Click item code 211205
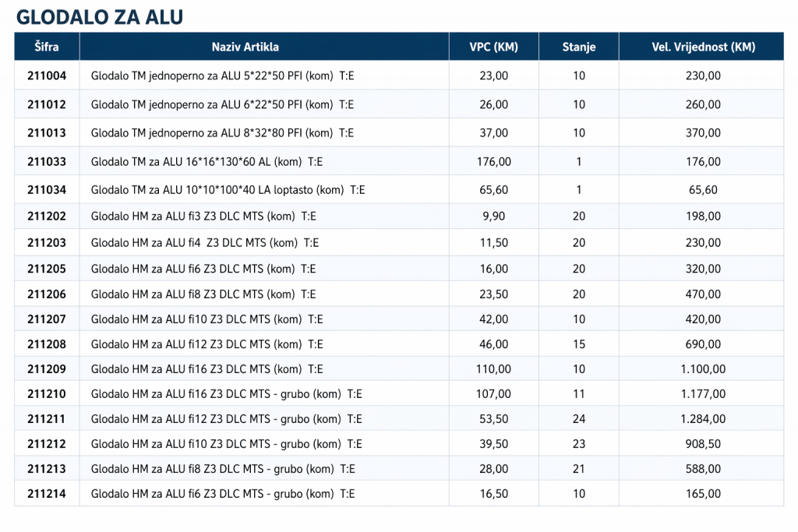Viewport: 798px width, 532px height. (x=47, y=269)
